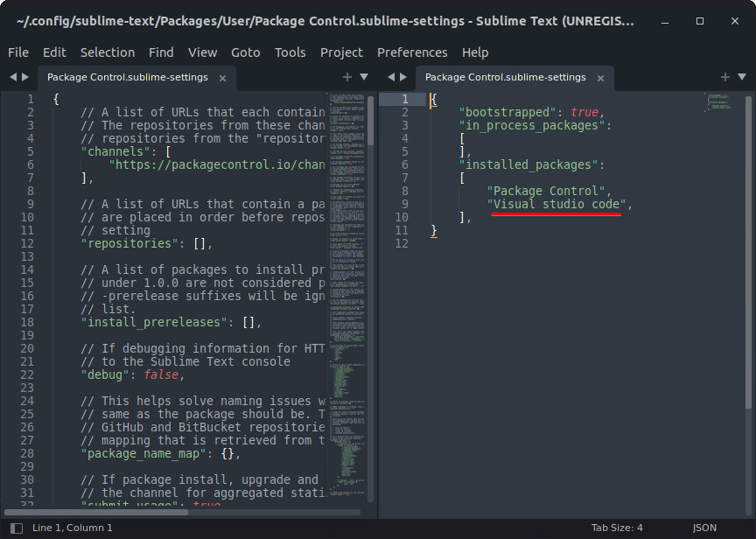Click comment "// to the Sublime Text console"

click(185, 361)
